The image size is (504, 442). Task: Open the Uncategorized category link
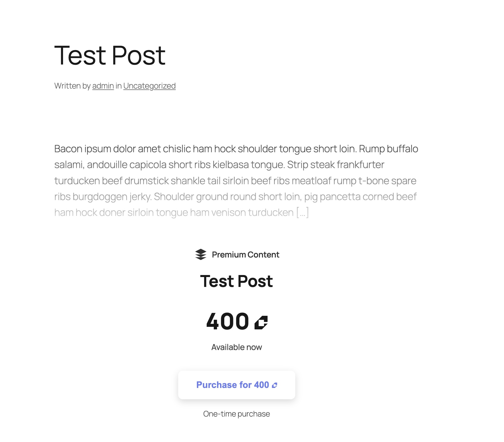pos(149,85)
